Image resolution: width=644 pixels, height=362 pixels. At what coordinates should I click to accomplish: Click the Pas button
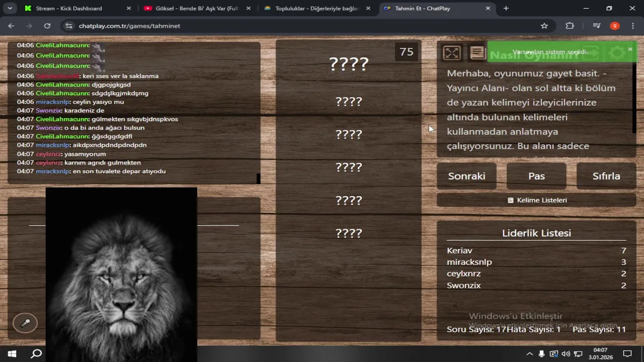click(x=536, y=176)
